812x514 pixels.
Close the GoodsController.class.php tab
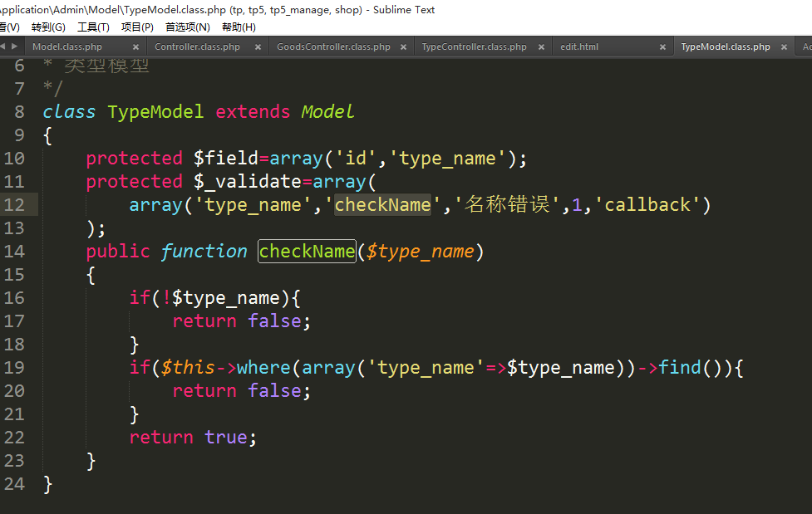coord(404,47)
